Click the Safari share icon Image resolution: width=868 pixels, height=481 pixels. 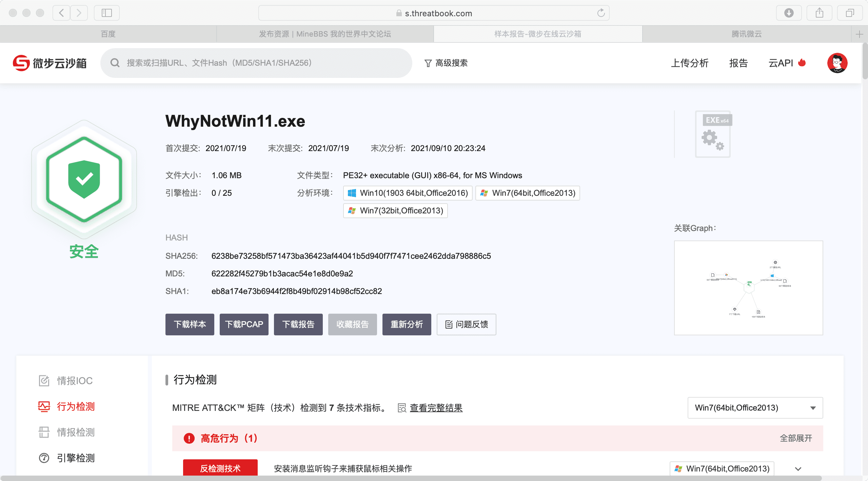coord(820,13)
